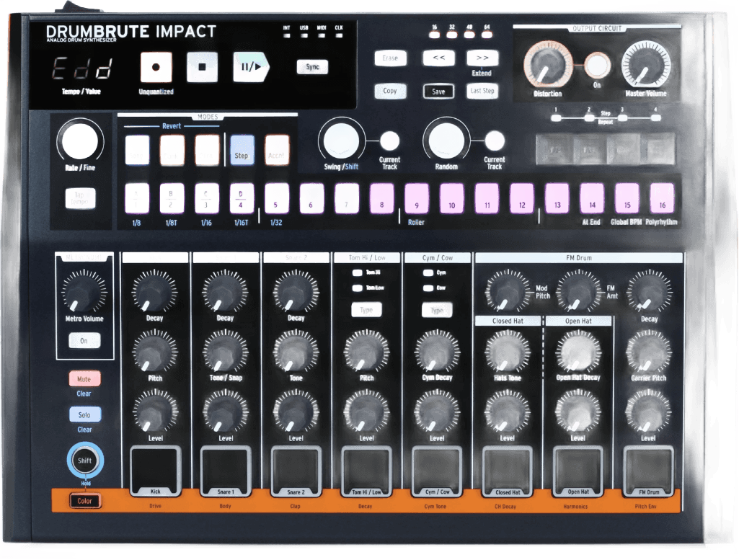Tap the Tom Hi / Low pad
The height and width of the screenshot is (560, 739).
pos(367,470)
